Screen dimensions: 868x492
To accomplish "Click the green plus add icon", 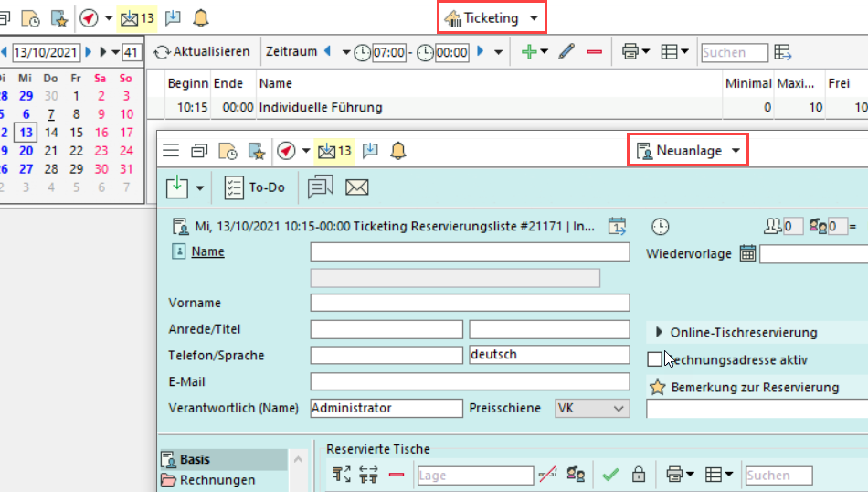I will (x=529, y=52).
